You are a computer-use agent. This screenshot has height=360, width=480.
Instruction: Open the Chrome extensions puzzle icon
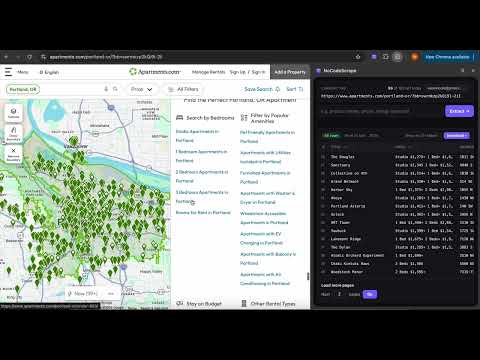click(x=386, y=57)
